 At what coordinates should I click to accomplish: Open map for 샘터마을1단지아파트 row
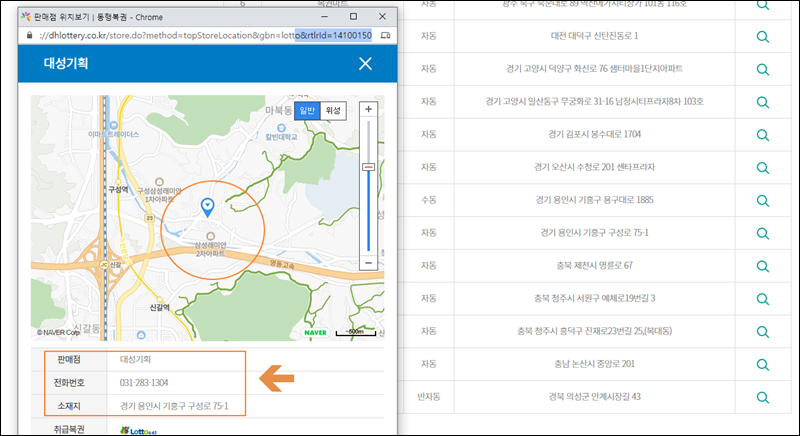(763, 69)
